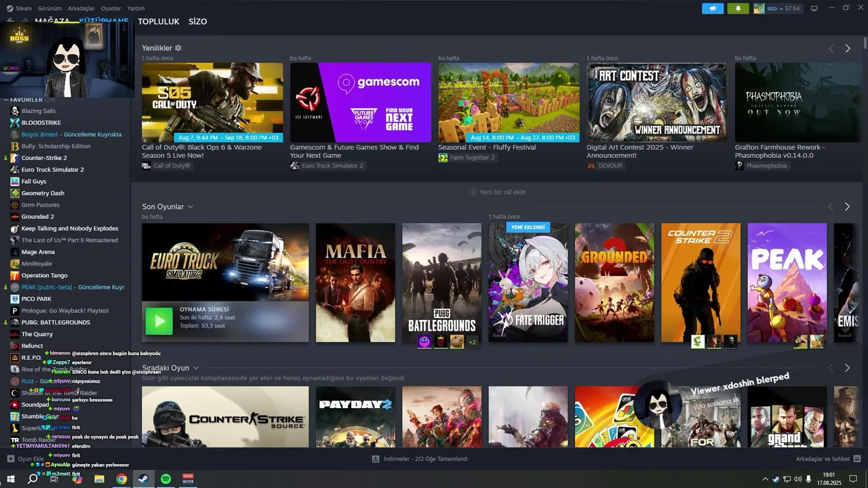Show hidden system tray icons chevron

pos(766,479)
